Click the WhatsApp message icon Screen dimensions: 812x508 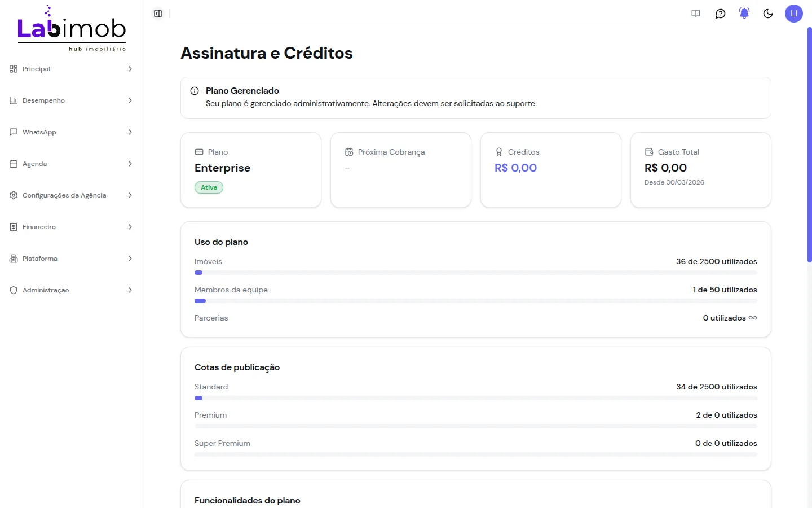(14, 132)
